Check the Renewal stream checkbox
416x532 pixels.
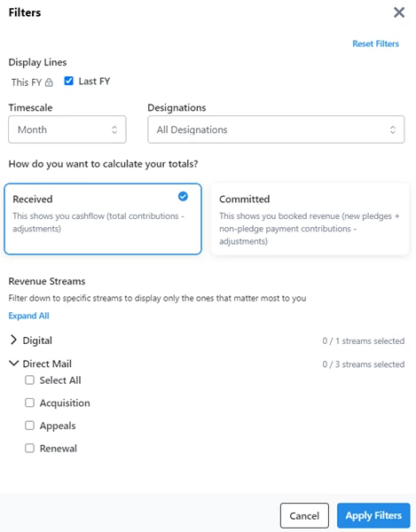(29, 448)
